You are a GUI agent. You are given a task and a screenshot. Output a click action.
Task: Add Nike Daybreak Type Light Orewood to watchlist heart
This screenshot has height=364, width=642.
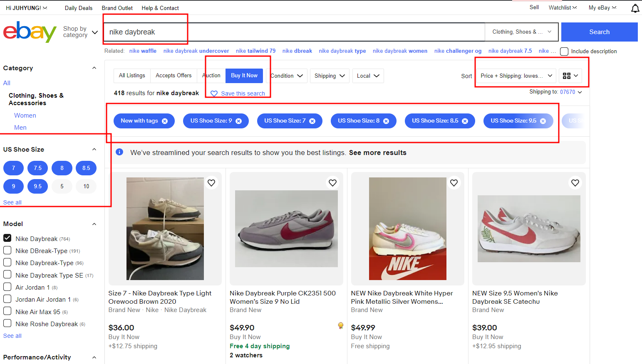pyautogui.click(x=211, y=183)
